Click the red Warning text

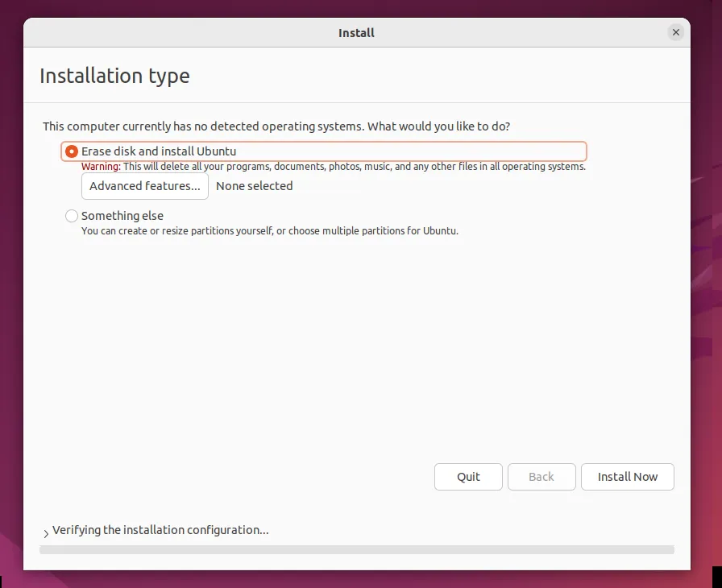[101, 167]
